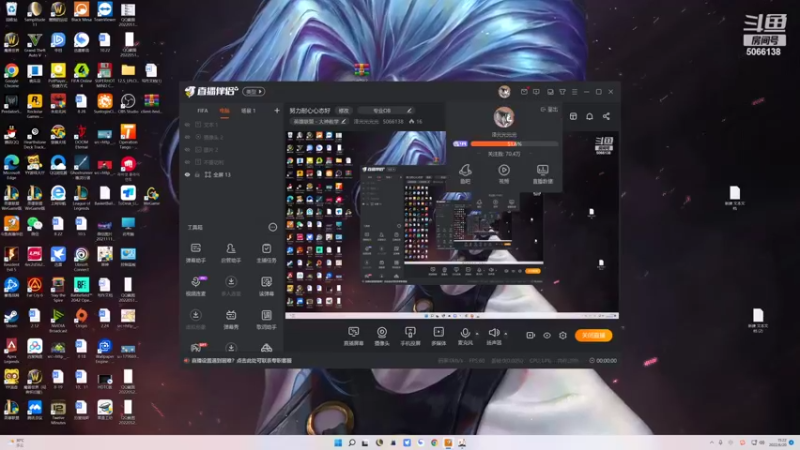Viewport: 800px width, 450px height.
Task: Open the danmaku assistant (弹幕助手) tool
Action: point(195,253)
